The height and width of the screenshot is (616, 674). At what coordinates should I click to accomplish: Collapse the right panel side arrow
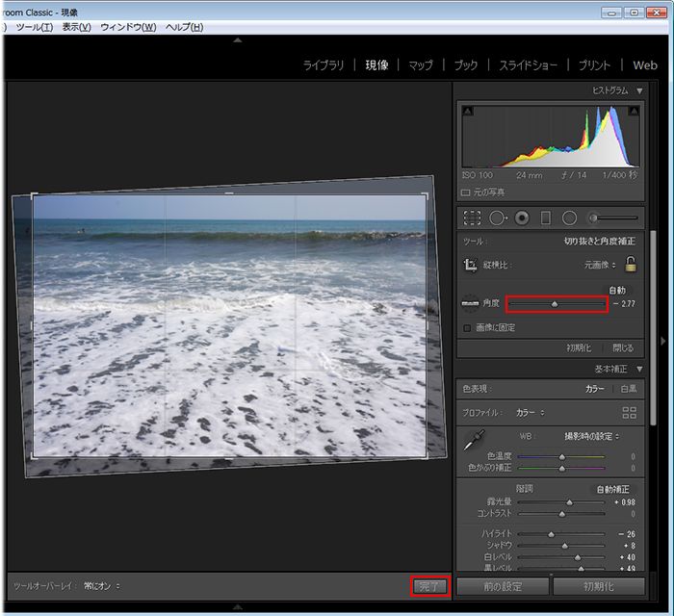663,341
